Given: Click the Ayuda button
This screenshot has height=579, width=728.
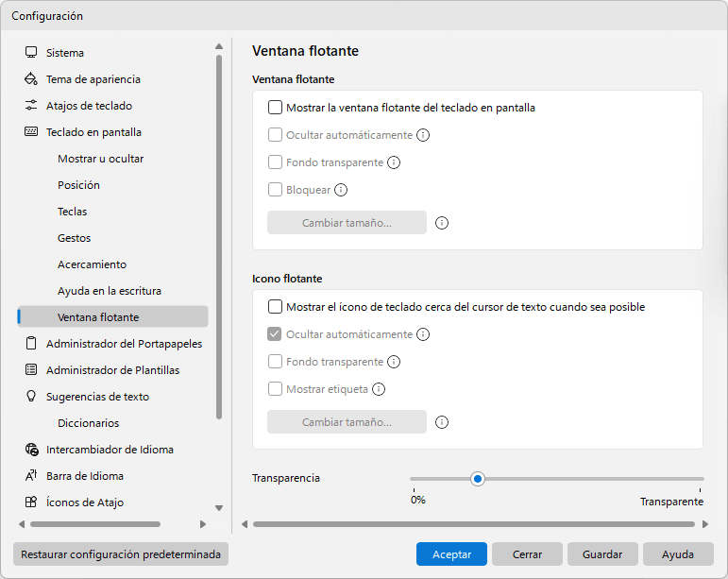Looking at the screenshot, I should pos(678,553).
